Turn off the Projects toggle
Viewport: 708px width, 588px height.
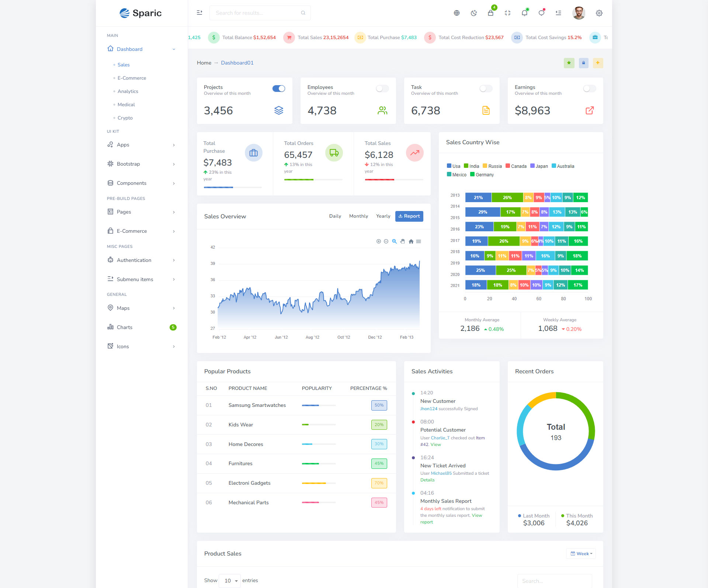click(x=279, y=89)
